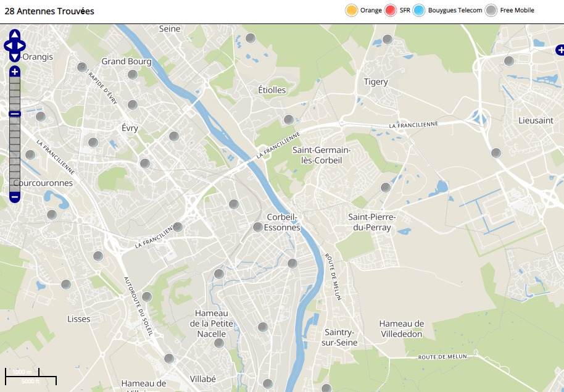Viewport: 564px width, 392px height.
Task: Select the antenna marker near Grand Bourg
Action: 132,75
